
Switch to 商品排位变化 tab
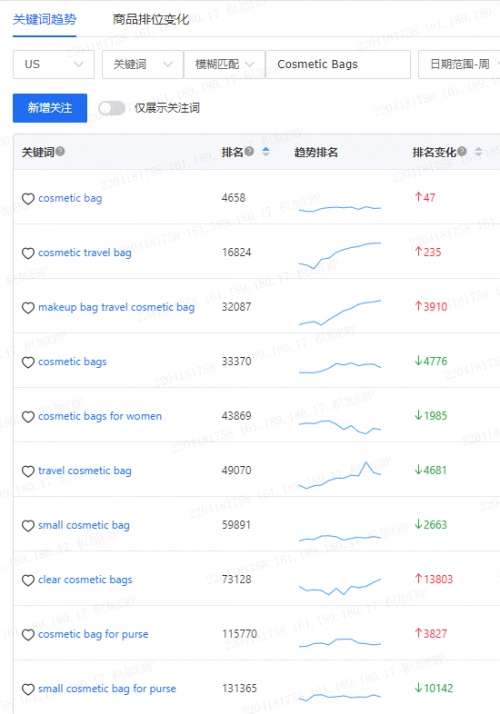click(x=151, y=20)
